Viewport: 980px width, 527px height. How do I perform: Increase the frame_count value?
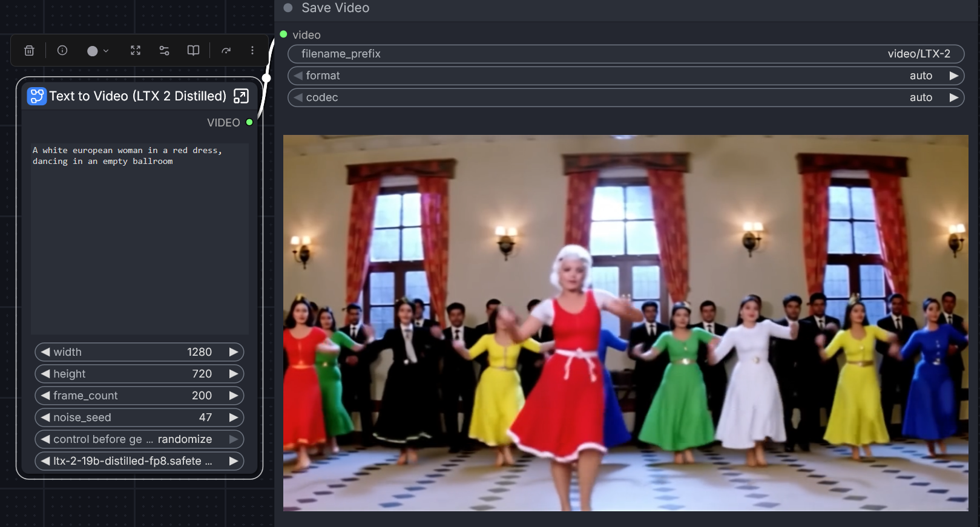tap(234, 396)
